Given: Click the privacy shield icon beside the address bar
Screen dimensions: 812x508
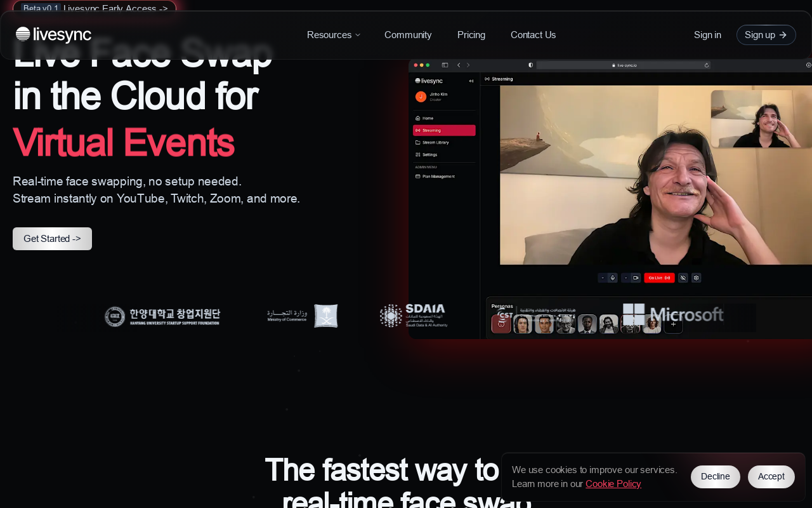Looking at the screenshot, I should [x=531, y=65].
